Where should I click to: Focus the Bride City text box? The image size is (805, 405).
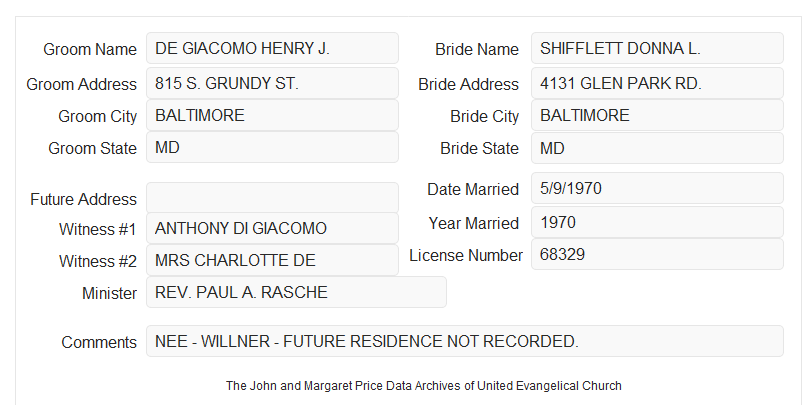657,115
